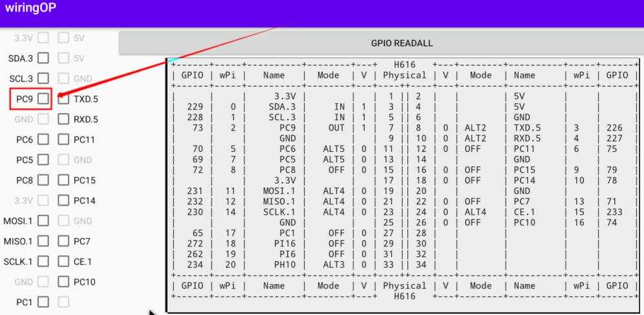
Task: Enable the PC9 pin checkbox
Action: coord(43,99)
